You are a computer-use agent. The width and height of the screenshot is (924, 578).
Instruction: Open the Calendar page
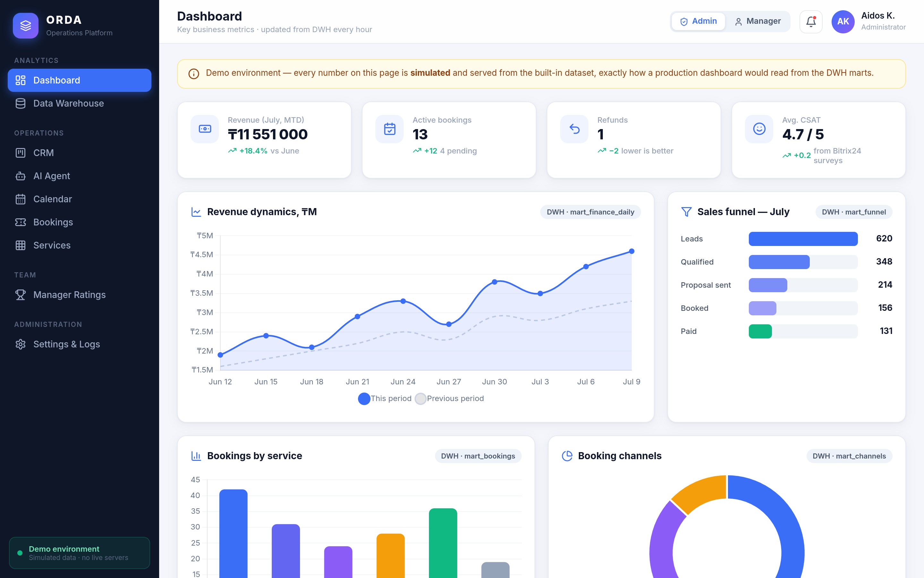80,199
